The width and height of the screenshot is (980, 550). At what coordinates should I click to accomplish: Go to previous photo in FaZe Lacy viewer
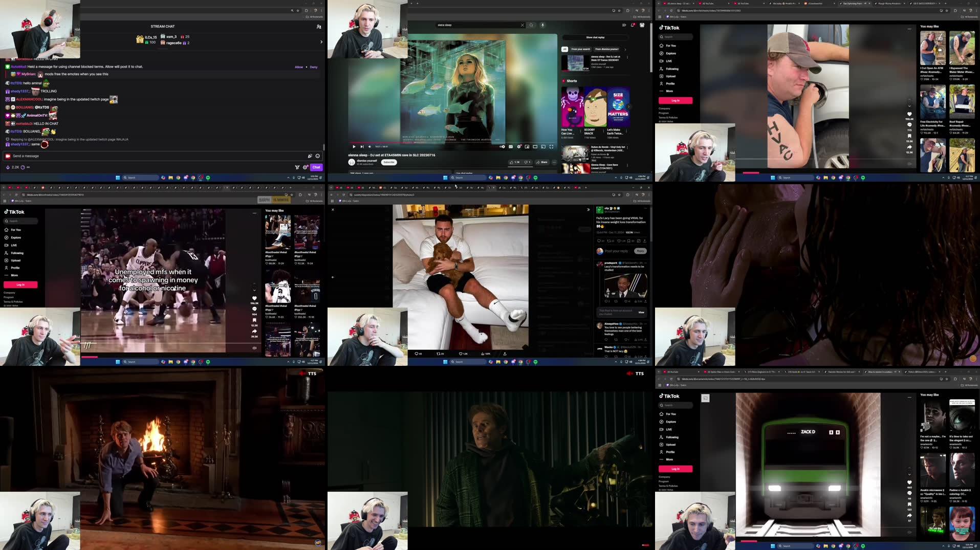(333, 277)
